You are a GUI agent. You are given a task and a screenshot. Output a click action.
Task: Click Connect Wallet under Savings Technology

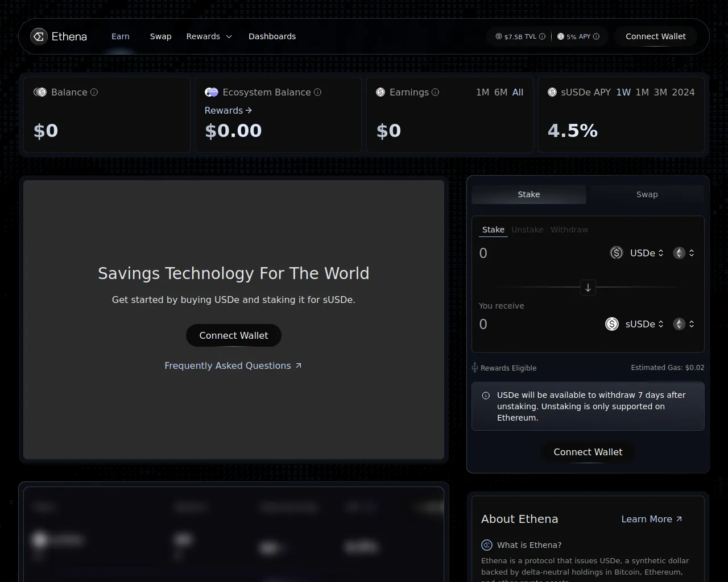tap(234, 335)
